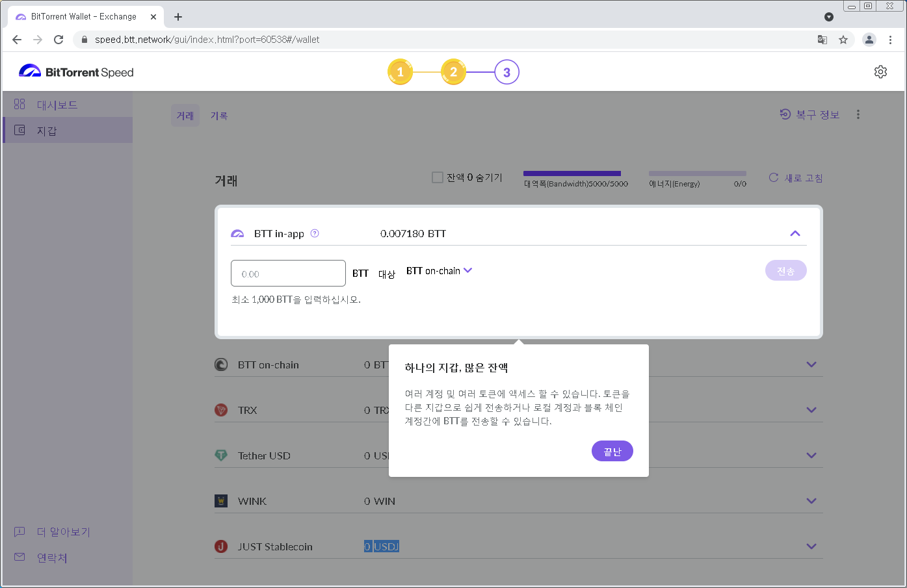Click the 0 WIN balance text
Screen dimensions: 907x588
pos(380,501)
